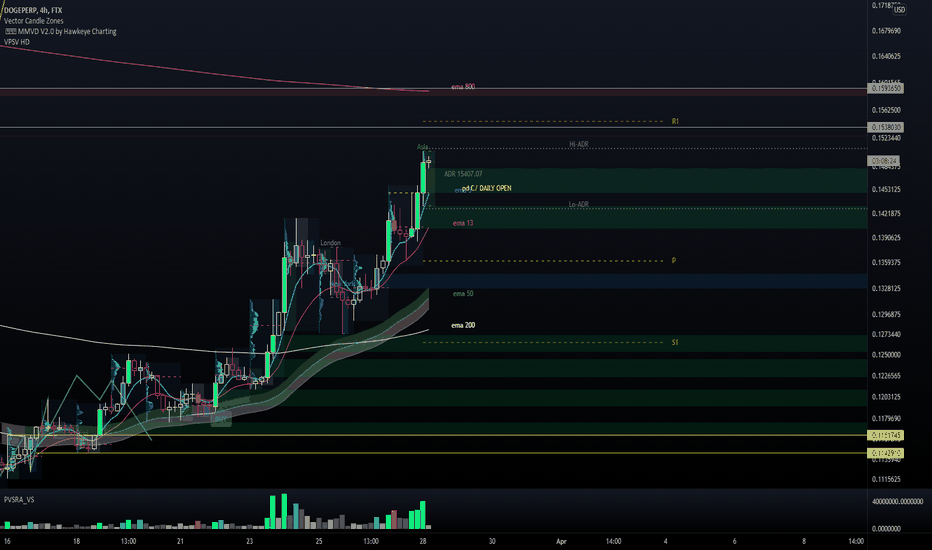Click the ema 50 label

pyautogui.click(x=463, y=294)
